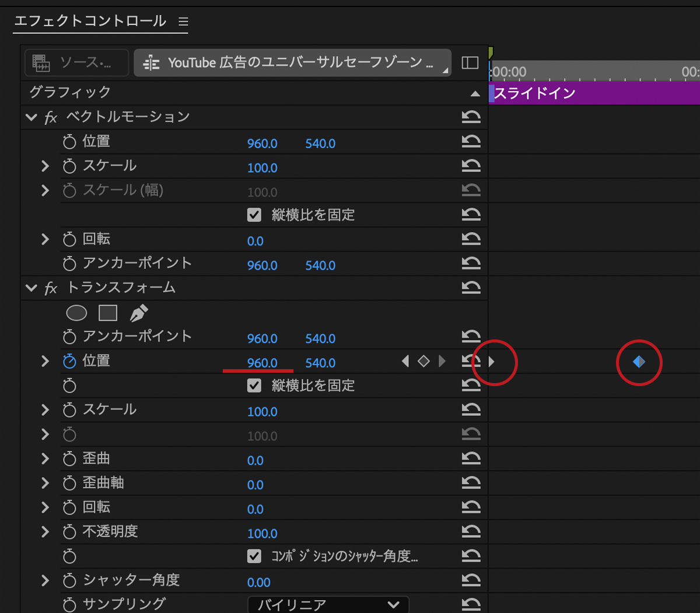
Task: Go to previous keyframe for 位置
Action: [405, 362]
